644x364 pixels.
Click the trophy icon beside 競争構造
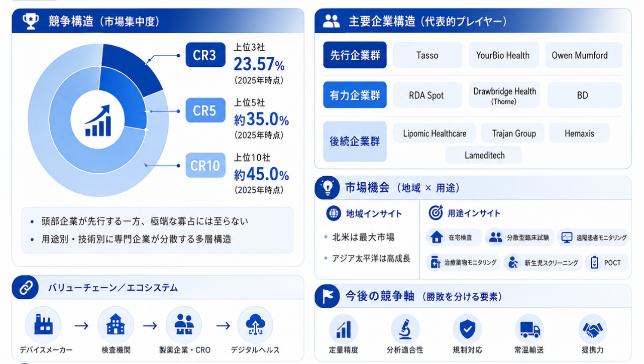30,21
